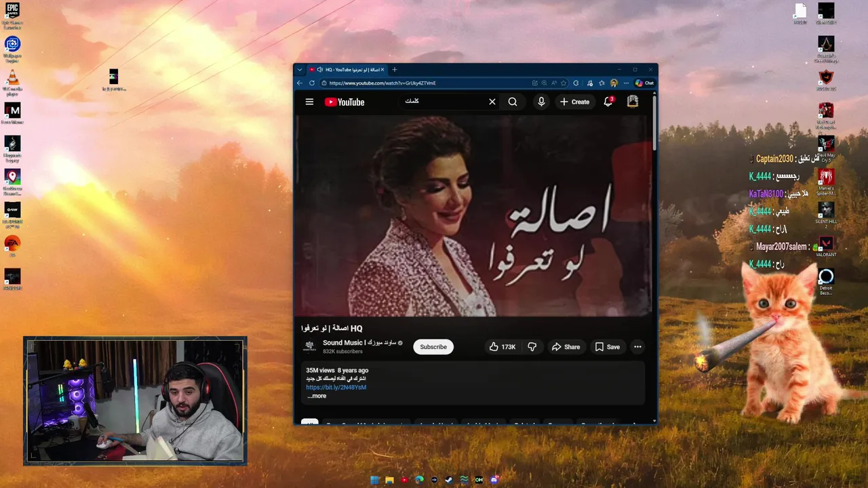The height and width of the screenshot is (488, 868).
Task: Save the video to a playlist
Action: 607,347
